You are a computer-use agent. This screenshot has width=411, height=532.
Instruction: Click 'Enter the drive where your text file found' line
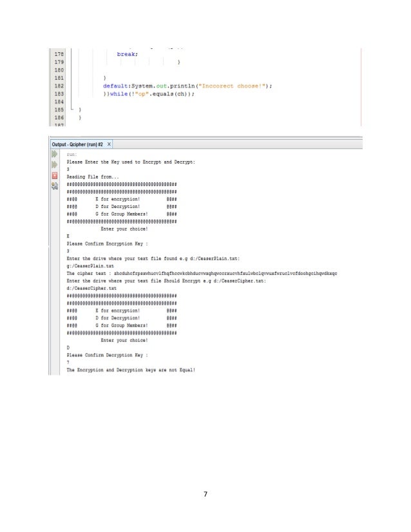coord(153,258)
